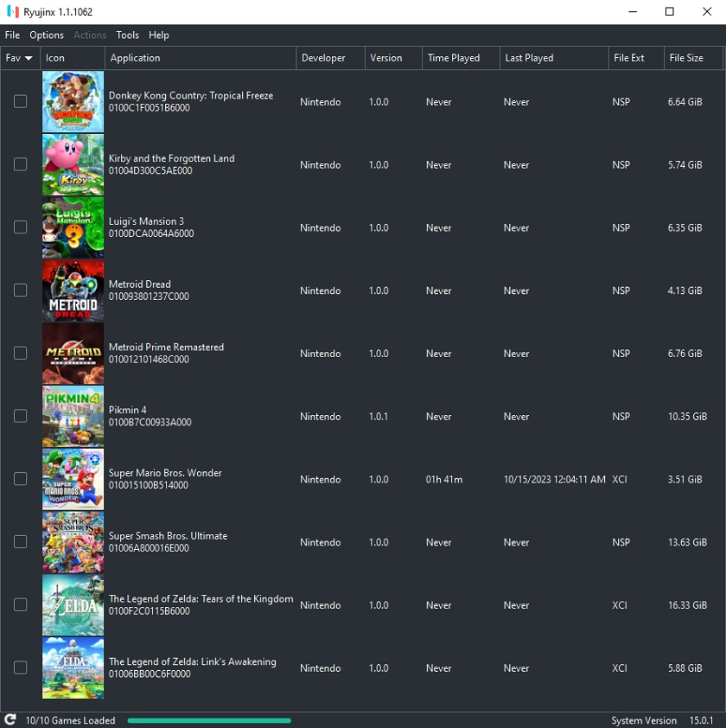Click the Ryujinx logo in title bar

click(13, 11)
